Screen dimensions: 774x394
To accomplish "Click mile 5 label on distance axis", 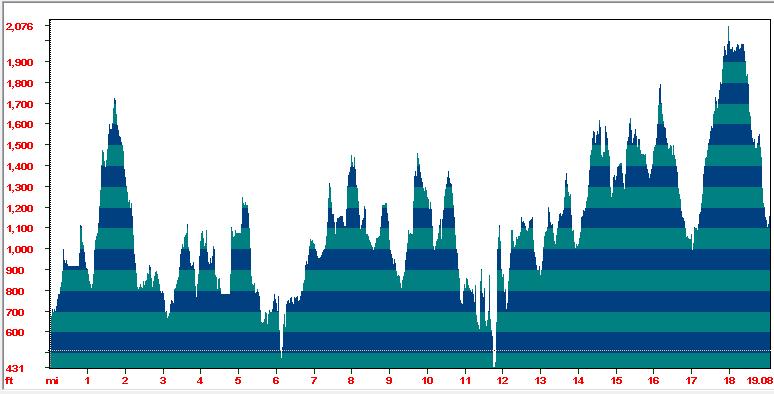I will pyautogui.click(x=238, y=381).
